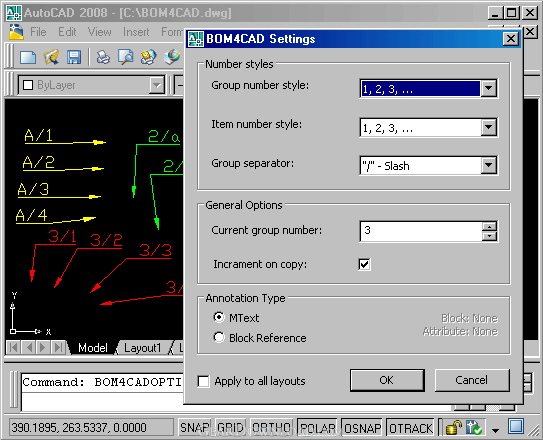Image resolution: width=543 pixels, height=440 pixels.
Task: Click yellow A/2 annotation in drawing
Action: pyautogui.click(x=39, y=162)
